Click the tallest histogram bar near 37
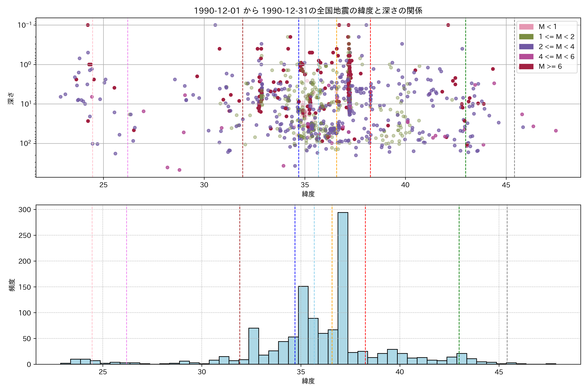Image resolution: width=588 pixels, height=392 pixels. tap(343, 287)
